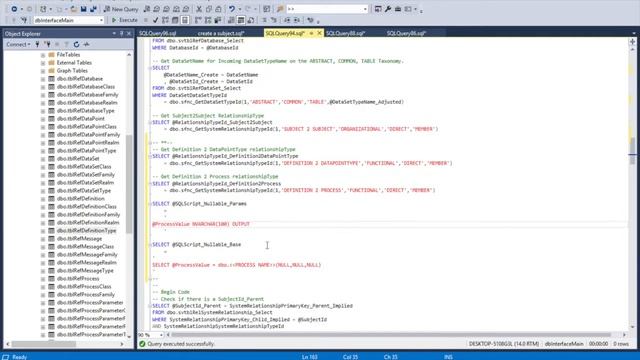Select dbo.tblRefDefinitionType table

click(x=86, y=231)
